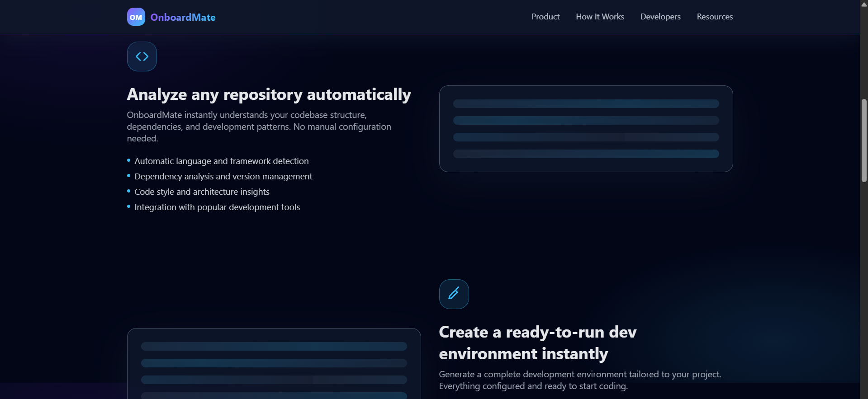Click the paragraph starting OnboardMate instantly understands
Image resolution: width=868 pixels, height=399 pixels.
pyautogui.click(x=259, y=127)
